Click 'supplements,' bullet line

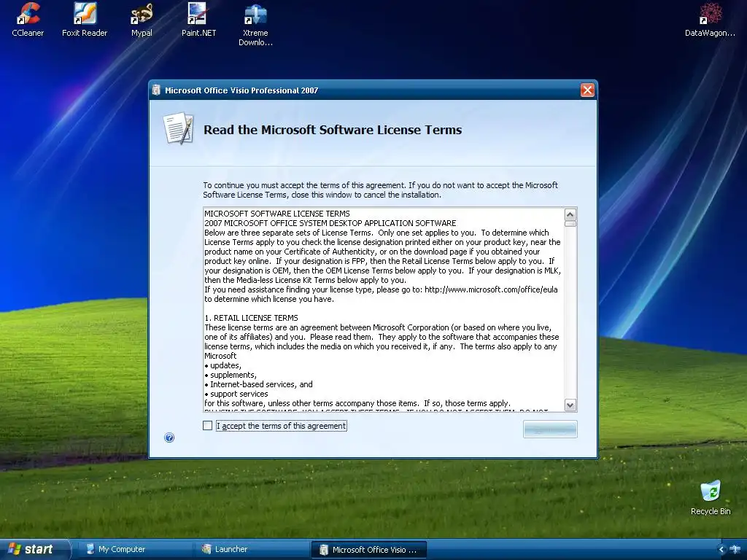pyautogui.click(x=231, y=375)
